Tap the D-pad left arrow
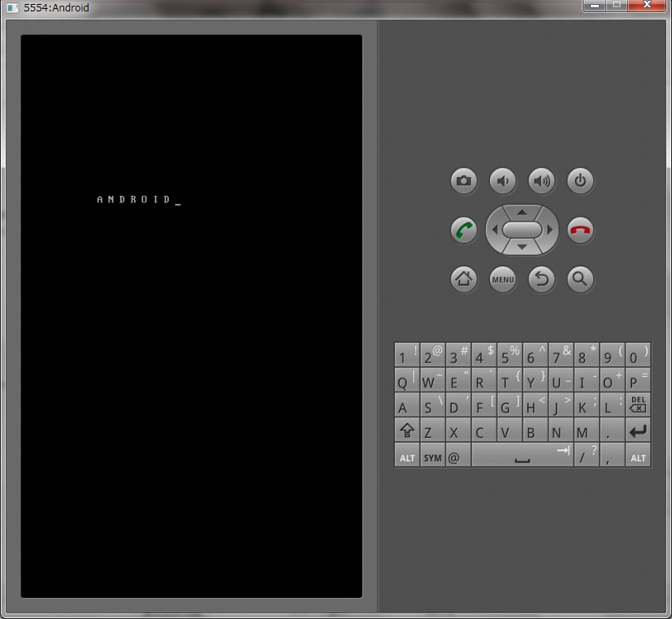The height and width of the screenshot is (619, 672). coord(495,230)
